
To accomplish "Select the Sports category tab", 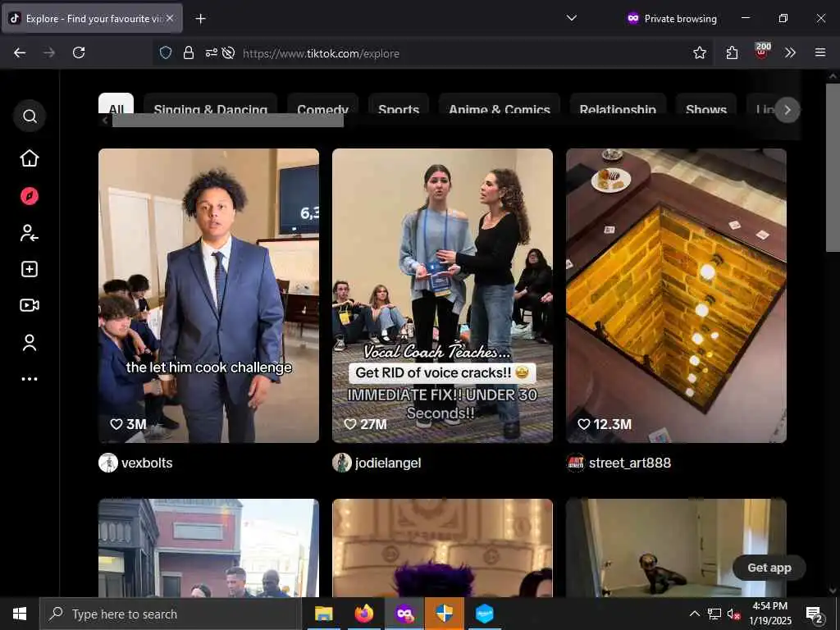I will pyautogui.click(x=399, y=104).
